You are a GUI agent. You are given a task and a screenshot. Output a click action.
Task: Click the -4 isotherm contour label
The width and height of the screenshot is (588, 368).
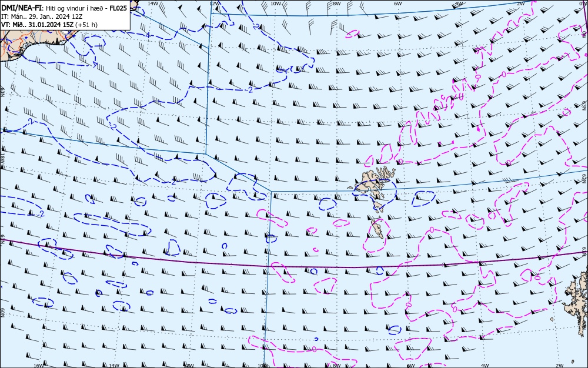pyautogui.click(x=148, y=35)
